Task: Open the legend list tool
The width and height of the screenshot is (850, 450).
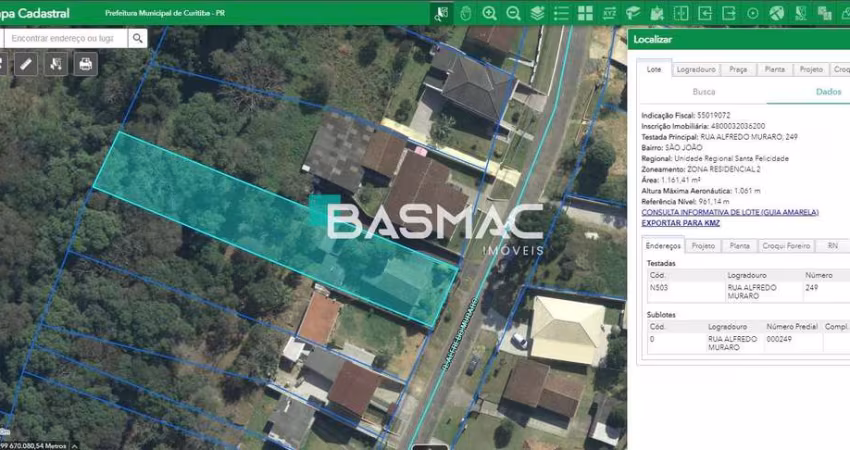Action: (561, 13)
